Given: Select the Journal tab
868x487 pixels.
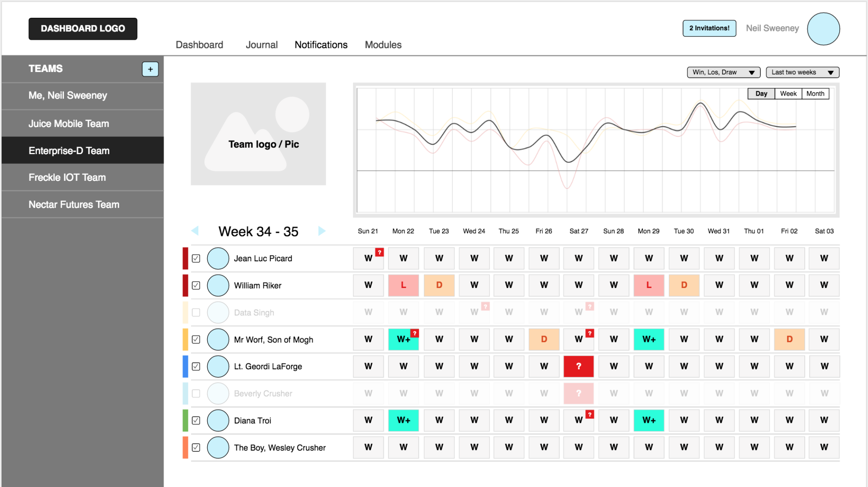Looking at the screenshot, I should tap(262, 44).
